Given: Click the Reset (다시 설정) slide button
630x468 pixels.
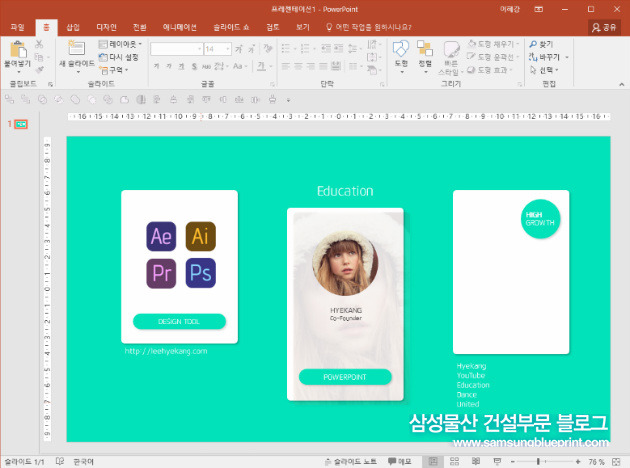Looking at the screenshot, I should click(x=119, y=57).
